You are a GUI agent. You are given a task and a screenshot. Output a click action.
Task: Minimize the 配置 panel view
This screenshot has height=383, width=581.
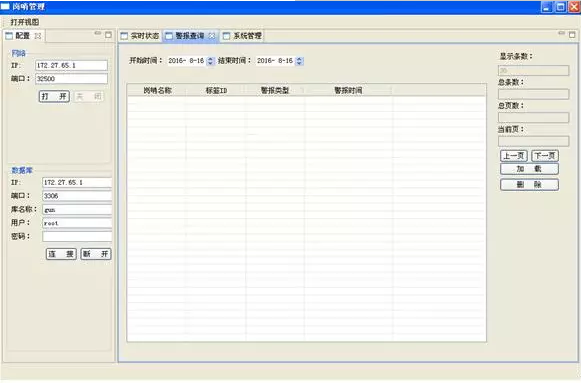click(x=97, y=33)
